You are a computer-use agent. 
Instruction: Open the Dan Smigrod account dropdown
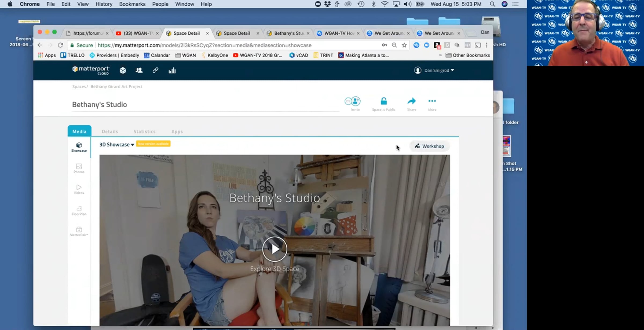pyautogui.click(x=434, y=70)
